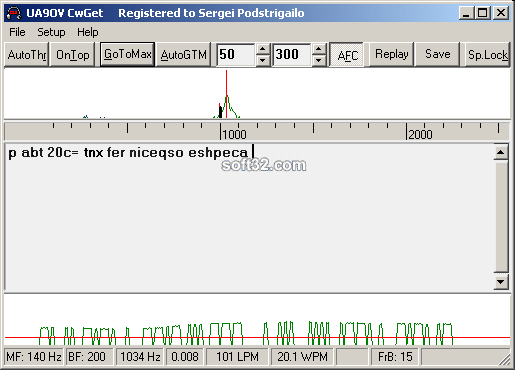The image size is (515, 370).
Task: Decrease the 50 value with down arrow
Action: 263,60
